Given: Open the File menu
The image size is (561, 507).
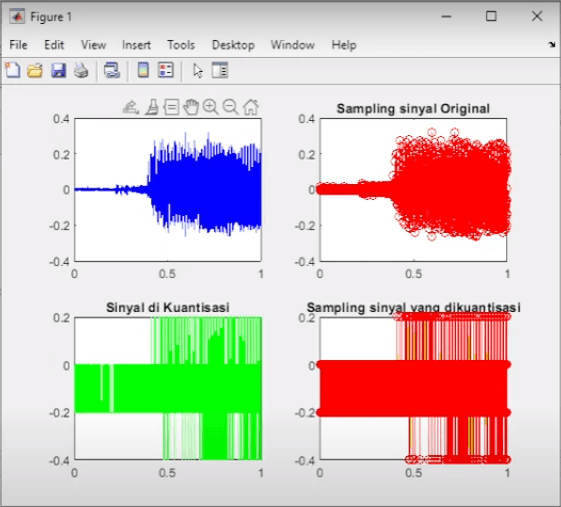Looking at the screenshot, I should click(x=18, y=45).
